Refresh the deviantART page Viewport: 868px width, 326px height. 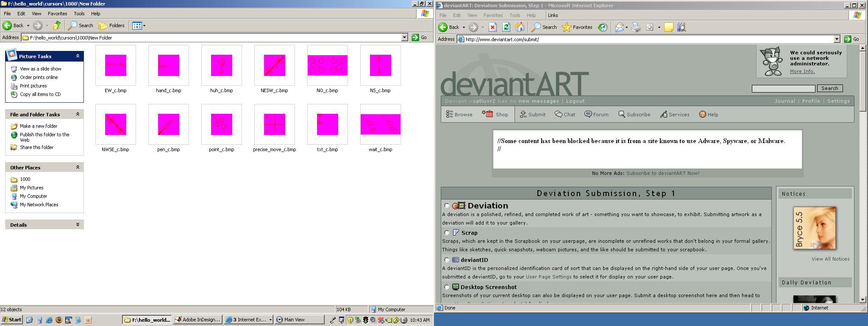click(x=506, y=27)
